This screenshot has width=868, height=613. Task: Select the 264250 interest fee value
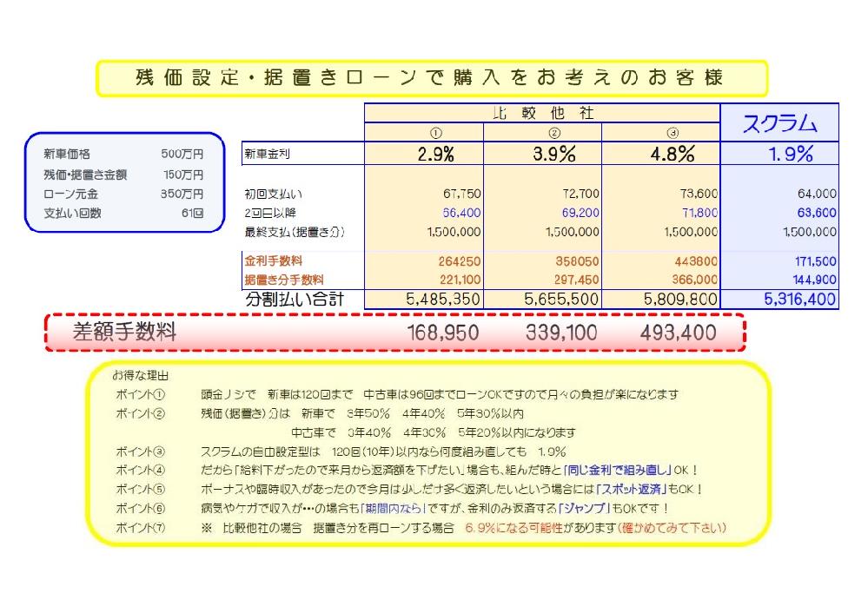pos(460,261)
